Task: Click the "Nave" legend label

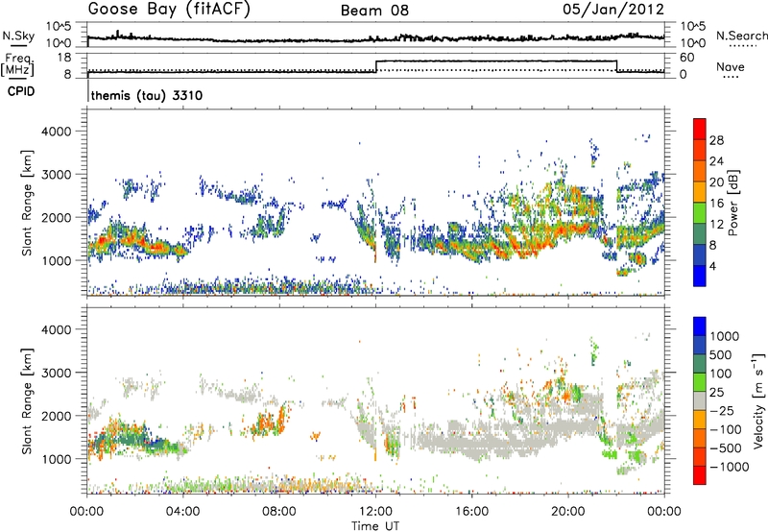Action: point(731,66)
